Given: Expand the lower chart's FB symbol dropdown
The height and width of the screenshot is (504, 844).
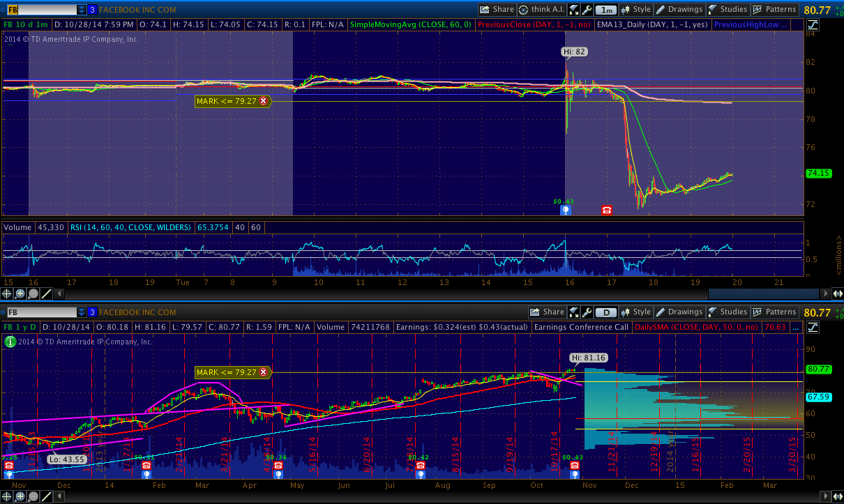Looking at the screenshot, I should pos(82,312).
